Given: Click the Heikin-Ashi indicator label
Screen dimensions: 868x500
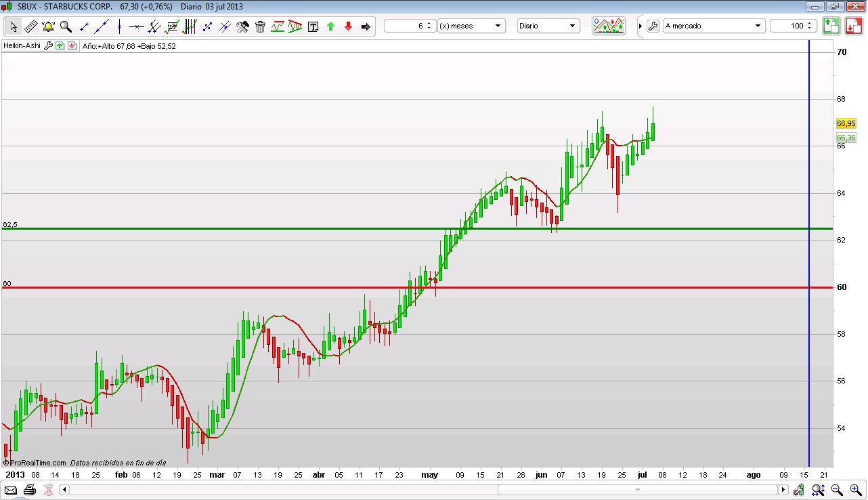Looking at the screenshot, I should pyautogui.click(x=22, y=46).
